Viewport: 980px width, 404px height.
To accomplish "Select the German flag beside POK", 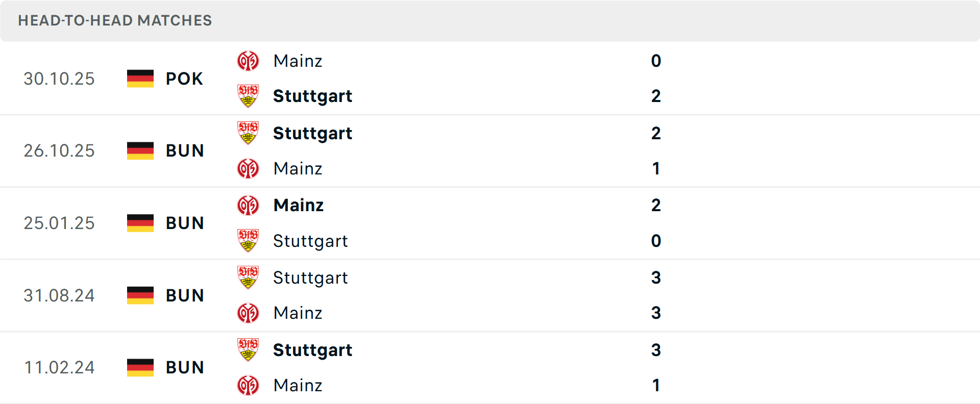I will (140, 79).
